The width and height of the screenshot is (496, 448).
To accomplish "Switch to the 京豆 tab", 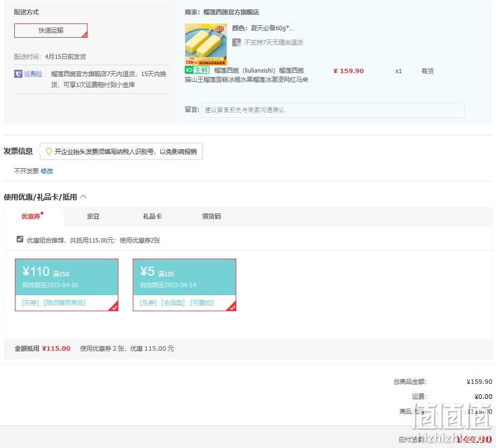I will coord(93,216).
